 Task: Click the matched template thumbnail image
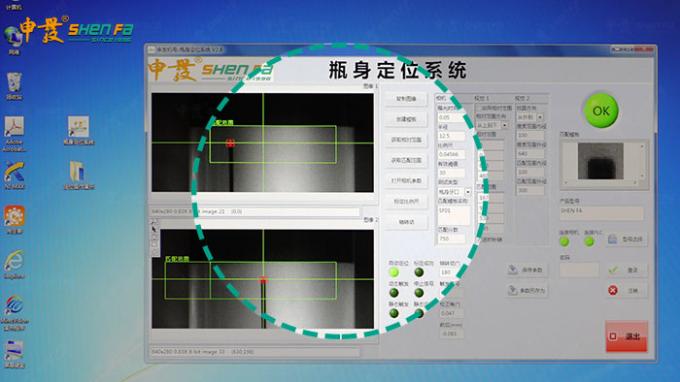[x=601, y=161]
